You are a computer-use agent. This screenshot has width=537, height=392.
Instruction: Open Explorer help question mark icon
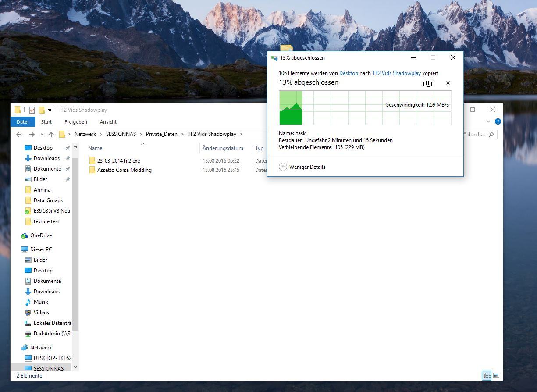(x=498, y=121)
